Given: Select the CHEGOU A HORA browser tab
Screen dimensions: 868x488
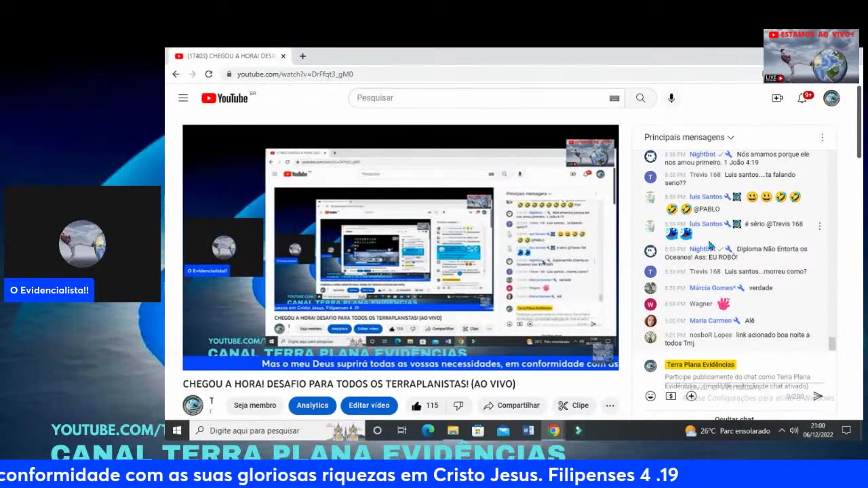Looking at the screenshot, I should pyautogui.click(x=231, y=56).
